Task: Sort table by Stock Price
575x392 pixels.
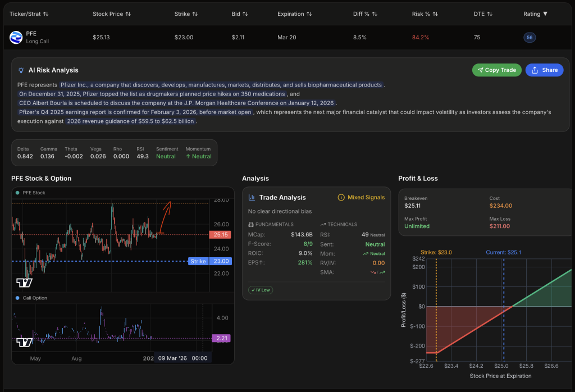Action: (x=112, y=13)
